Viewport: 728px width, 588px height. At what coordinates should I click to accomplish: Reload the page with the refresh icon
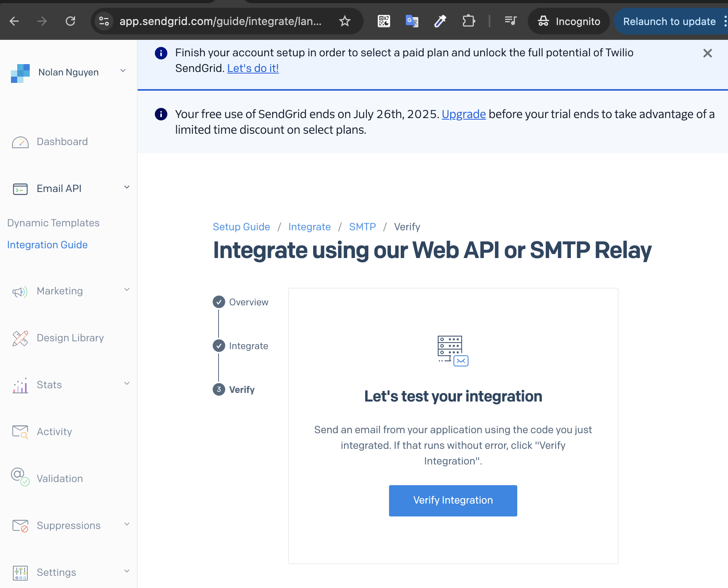point(70,21)
